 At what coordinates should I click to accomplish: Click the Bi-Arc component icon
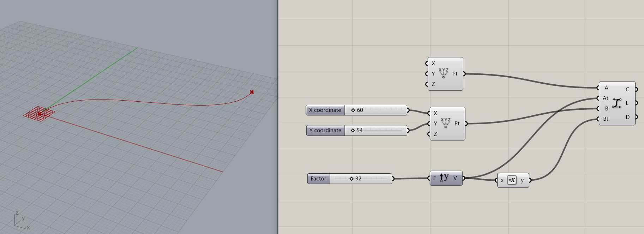(x=616, y=103)
